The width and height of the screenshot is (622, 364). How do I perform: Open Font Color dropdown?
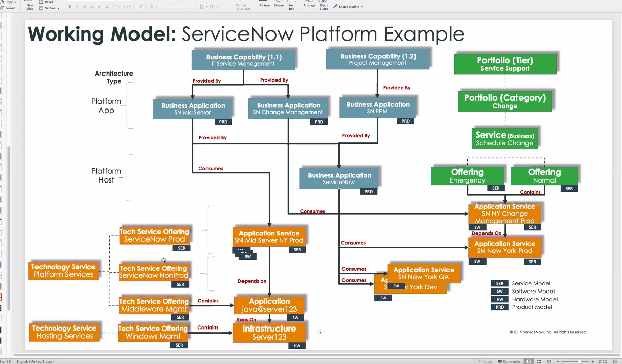click(154, 7)
